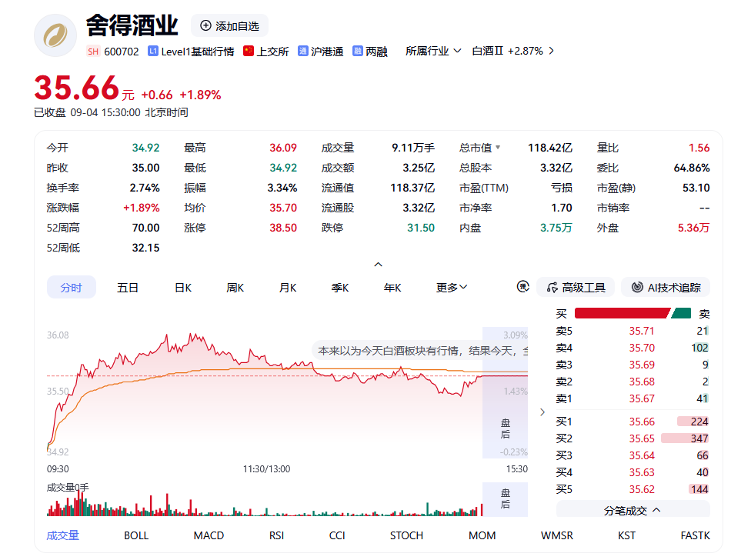Click the 两融 badge icon

[357, 51]
